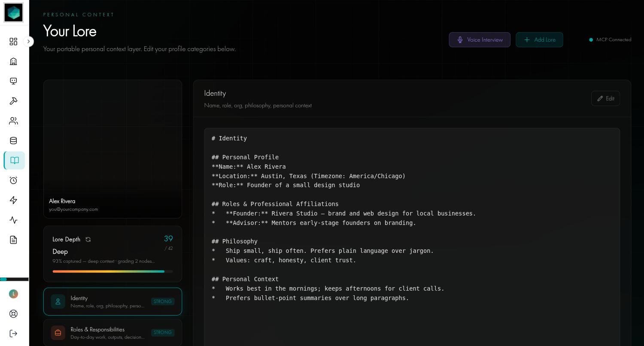
Task: Select the Identity category card
Action: [112, 301]
